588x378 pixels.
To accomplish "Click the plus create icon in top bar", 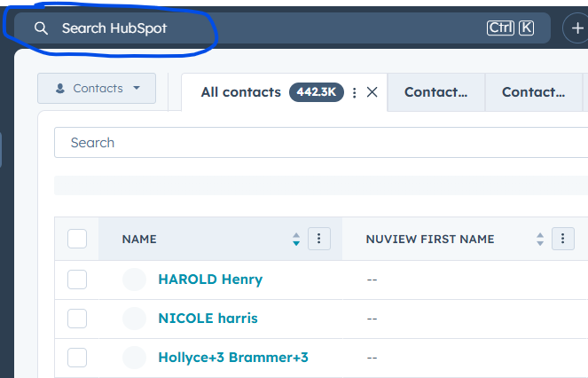I will [x=577, y=28].
